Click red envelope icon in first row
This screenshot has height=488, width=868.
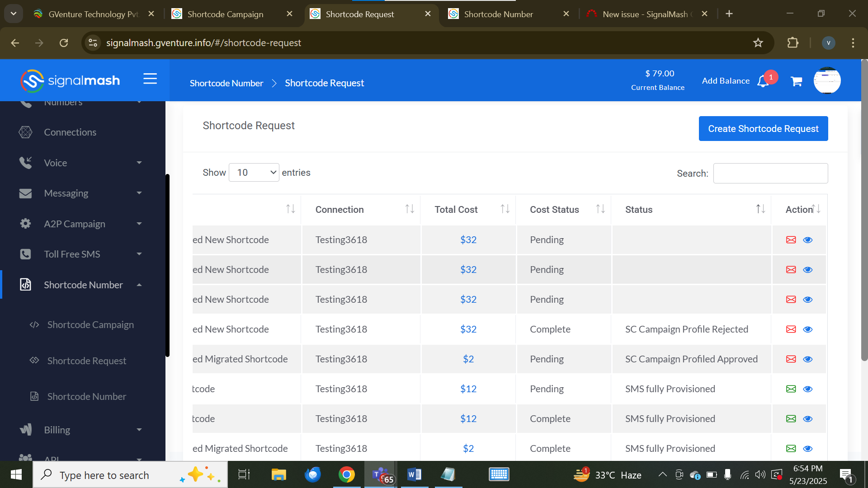(x=791, y=240)
